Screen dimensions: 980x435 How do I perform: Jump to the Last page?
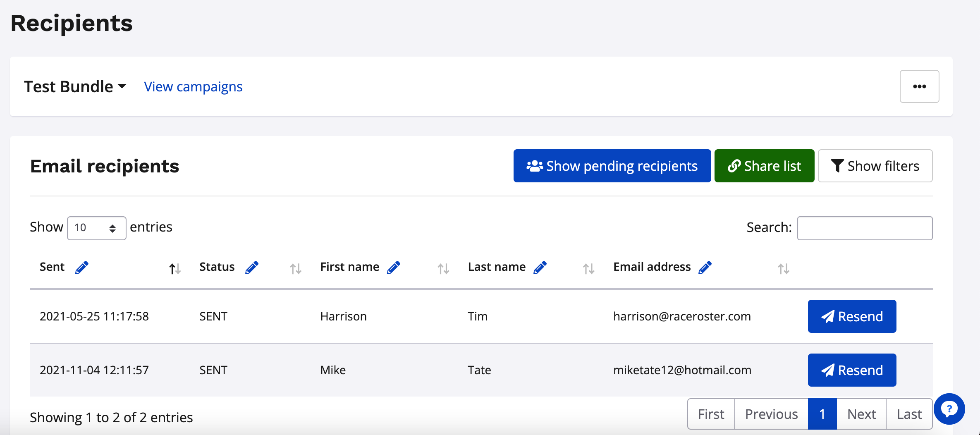tap(909, 414)
